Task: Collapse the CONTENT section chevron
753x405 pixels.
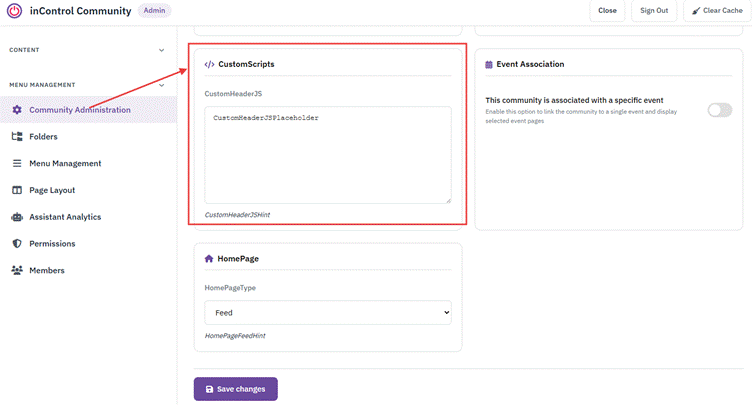Action: pyautogui.click(x=161, y=50)
